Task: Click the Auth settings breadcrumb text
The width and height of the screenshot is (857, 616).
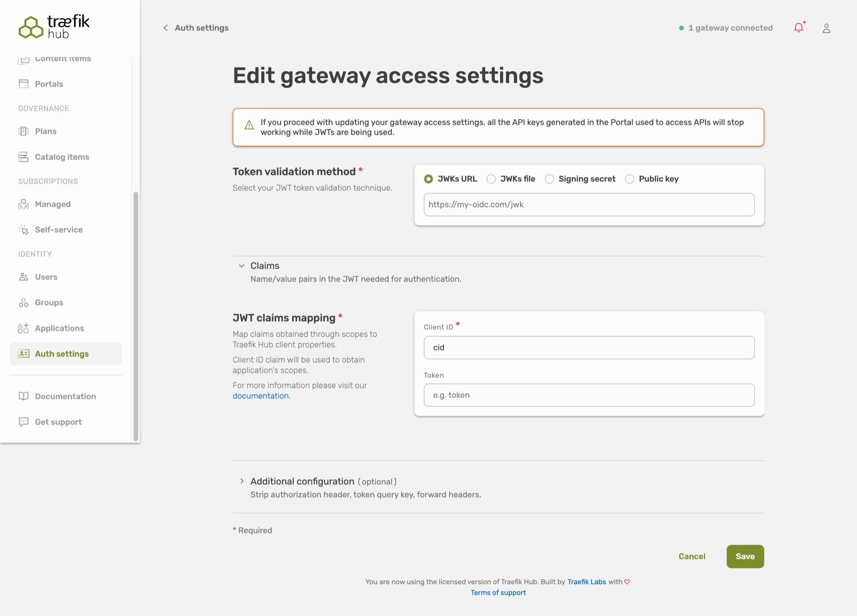Action: coord(202,28)
